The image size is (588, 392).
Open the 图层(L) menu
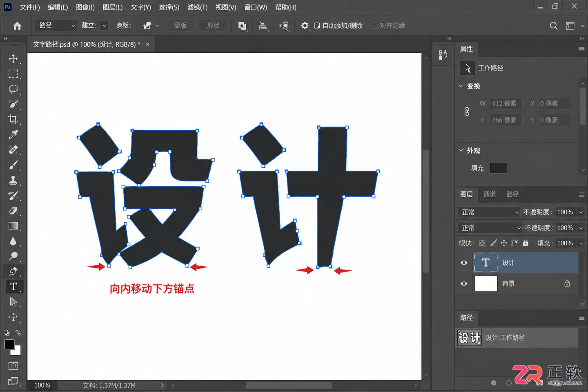(112, 7)
